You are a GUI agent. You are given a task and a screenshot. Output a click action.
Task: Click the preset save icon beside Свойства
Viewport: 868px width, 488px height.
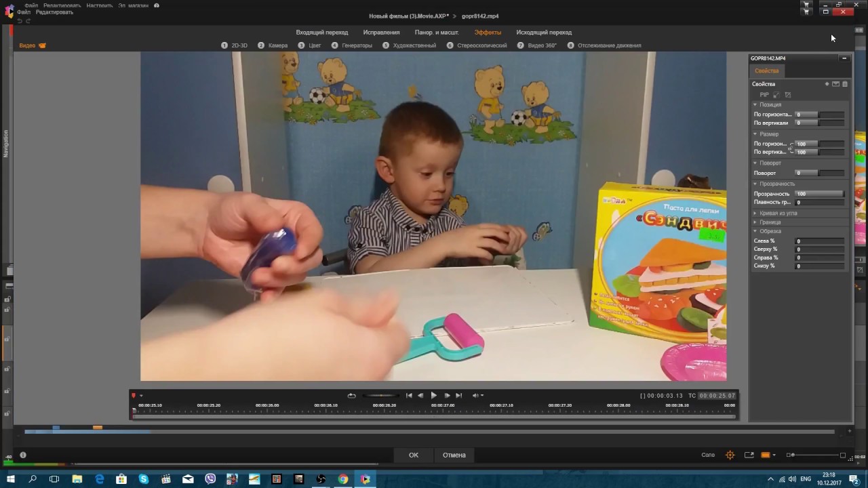tap(835, 84)
